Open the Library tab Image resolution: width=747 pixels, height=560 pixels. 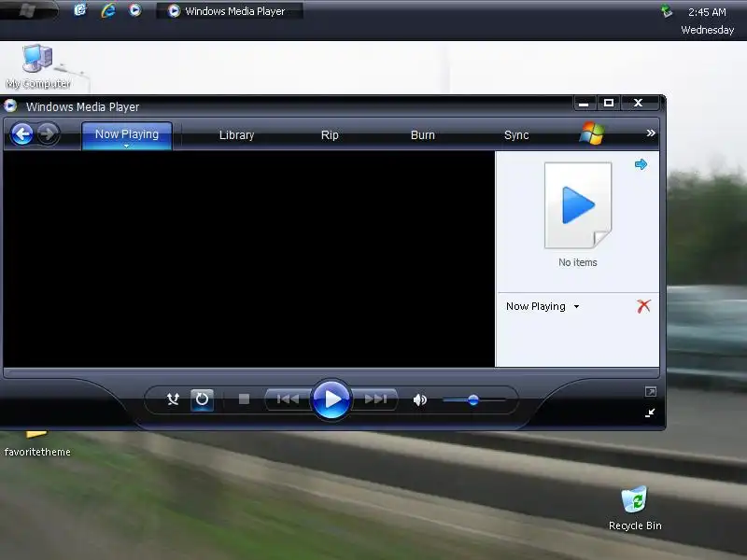(236, 135)
